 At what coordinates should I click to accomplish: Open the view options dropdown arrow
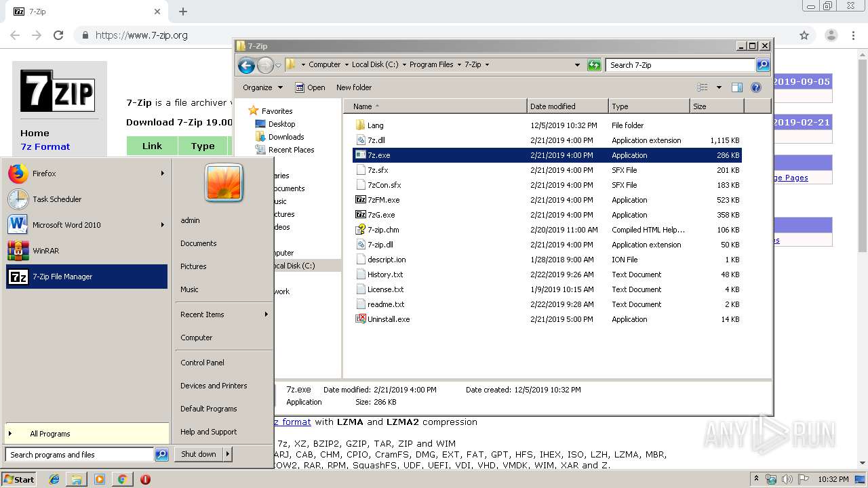coord(719,87)
